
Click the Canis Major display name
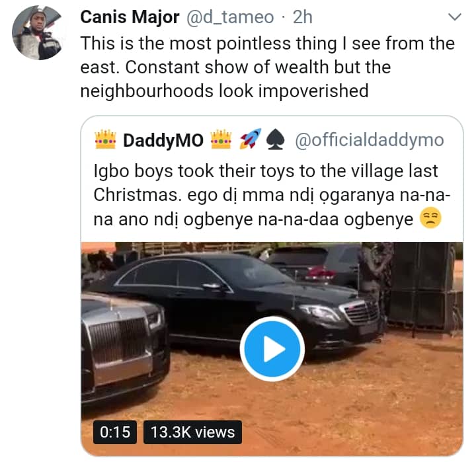(129, 17)
